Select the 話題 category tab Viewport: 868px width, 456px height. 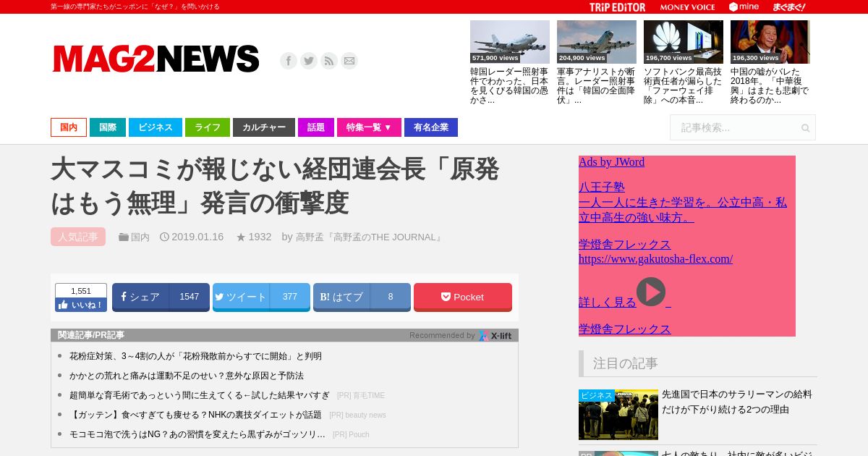(x=316, y=127)
